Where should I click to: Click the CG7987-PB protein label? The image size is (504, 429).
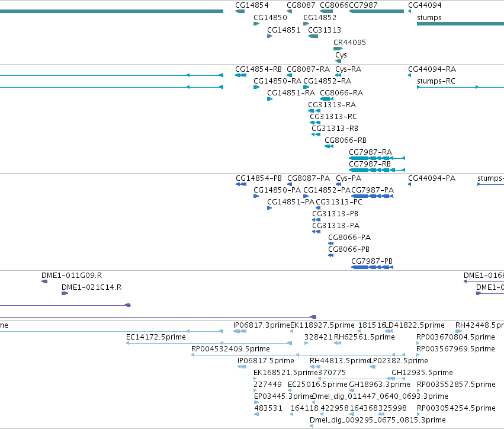(x=372, y=261)
